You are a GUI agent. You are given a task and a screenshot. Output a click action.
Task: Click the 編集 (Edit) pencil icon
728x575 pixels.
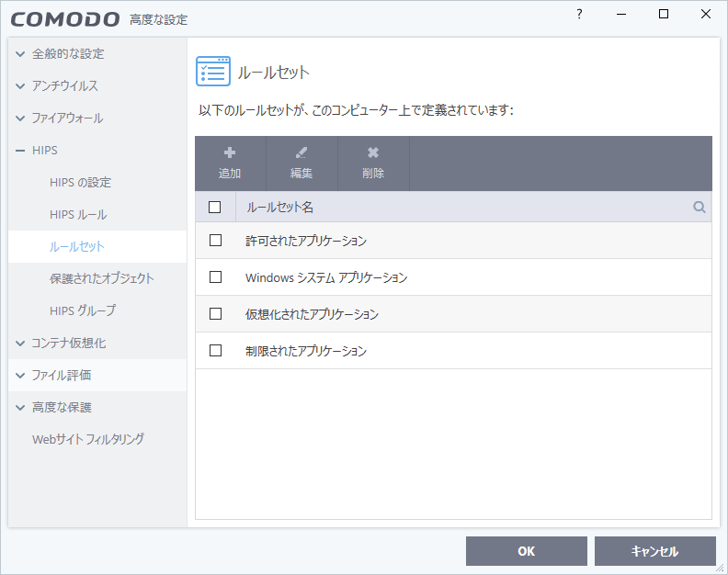pyautogui.click(x=301, y=153)
